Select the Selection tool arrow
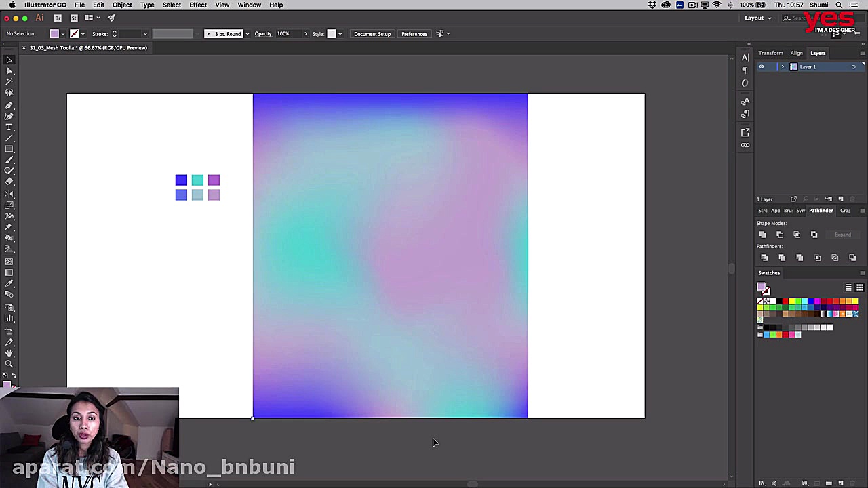Viewport: 868px width, 488px height. point(9,60)
